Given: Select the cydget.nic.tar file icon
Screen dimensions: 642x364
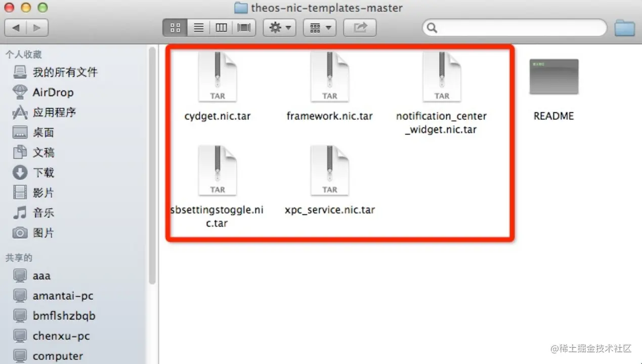Looking at the screenshot, I should pyautogui.click(x=218, y=77).
